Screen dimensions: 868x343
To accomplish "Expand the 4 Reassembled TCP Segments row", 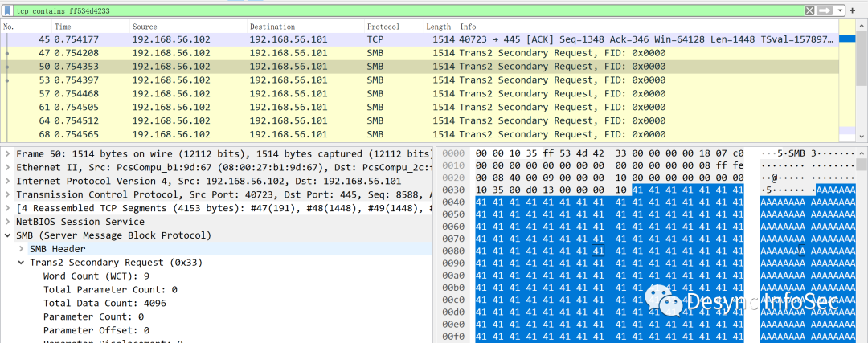I will point(7,208).
